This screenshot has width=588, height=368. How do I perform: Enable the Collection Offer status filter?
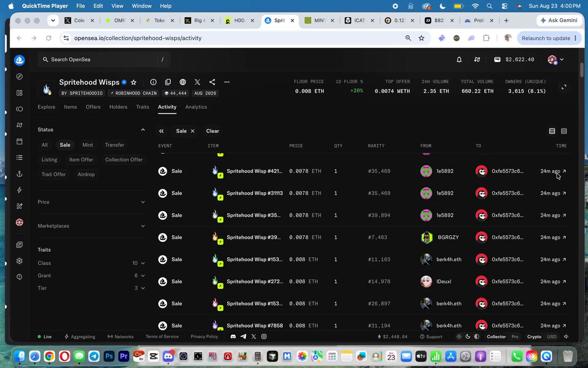point(124,159)
